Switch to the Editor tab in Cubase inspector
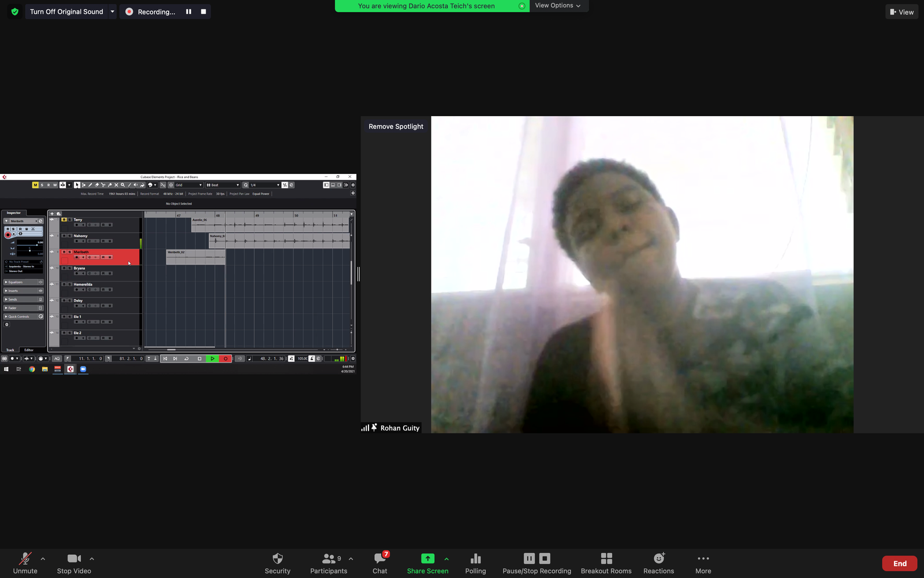The height and width of the screenshot is (578, 924). tap(29, 350)
